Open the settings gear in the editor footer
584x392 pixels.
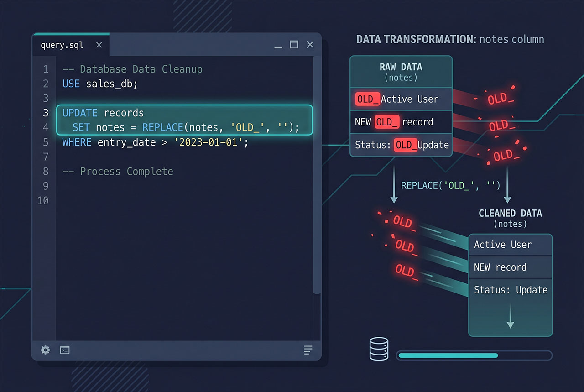(x=46, y=350)
